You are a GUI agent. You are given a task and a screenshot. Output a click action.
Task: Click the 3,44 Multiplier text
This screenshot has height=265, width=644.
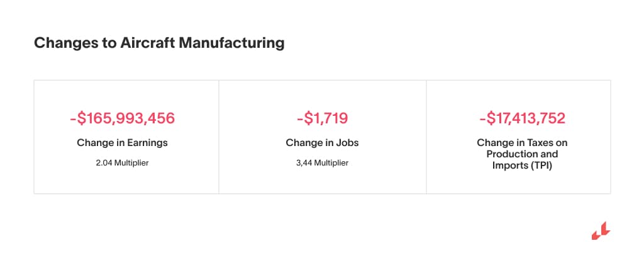322,164
